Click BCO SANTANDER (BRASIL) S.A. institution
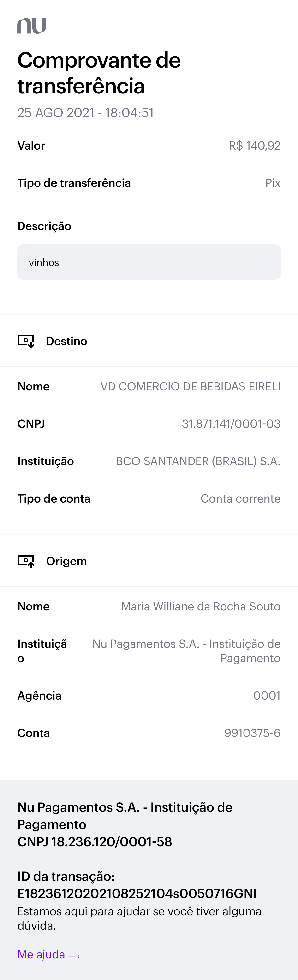This screenshot has height=980, width=298. click(x=198, y=461)
